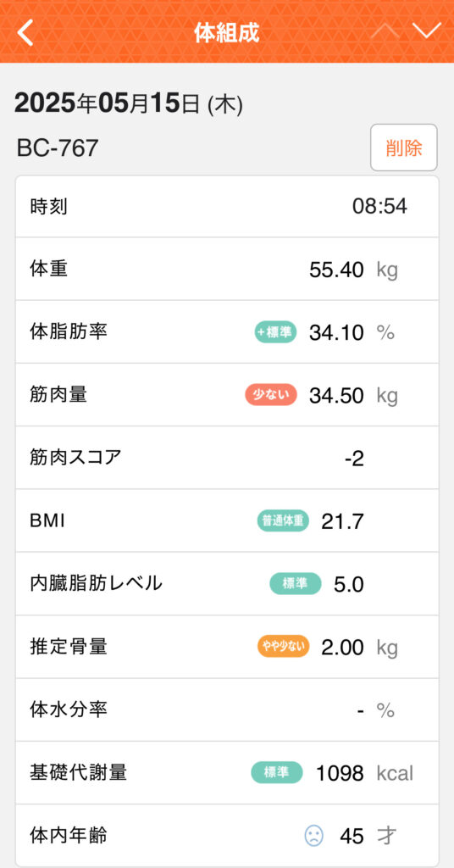Select the 1098 kcal value
The width and height of the screenshot is (454, 868).
pyautogui.click(x=364, y=773)
